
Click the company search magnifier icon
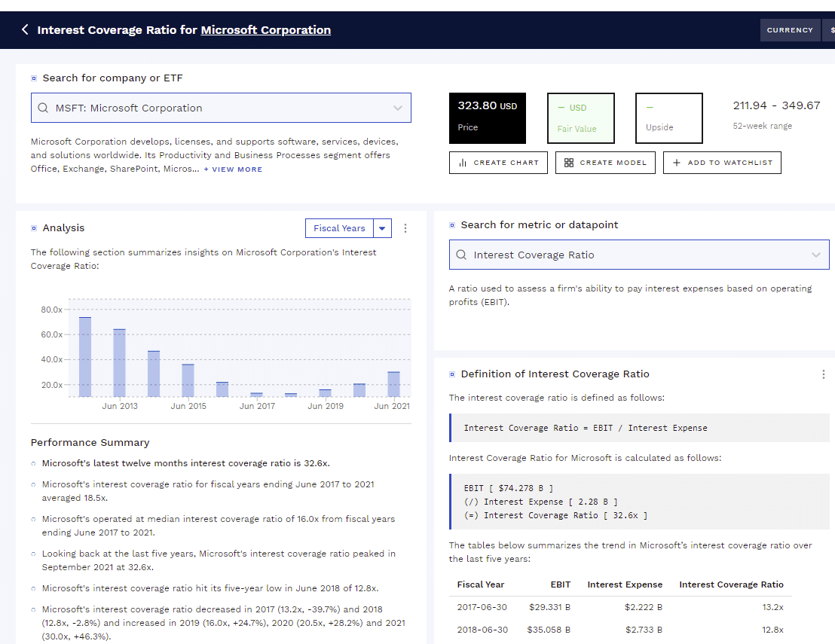(x=42, y=108)
